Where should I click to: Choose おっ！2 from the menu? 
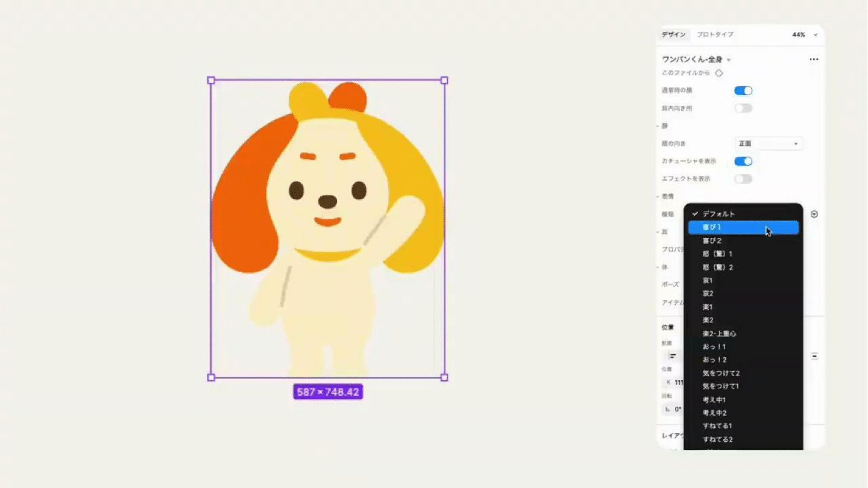(x=743, y=360)
